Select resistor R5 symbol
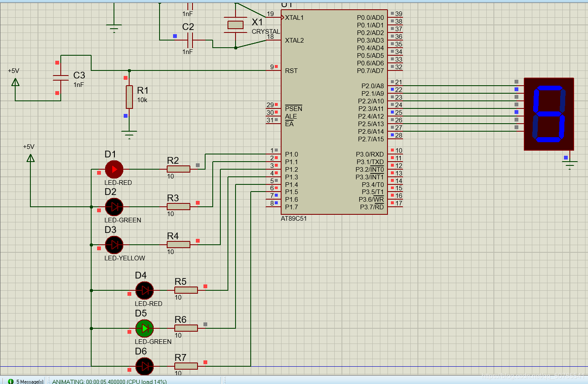The width and height of the screenshot is (588, 384). [186, 290]
